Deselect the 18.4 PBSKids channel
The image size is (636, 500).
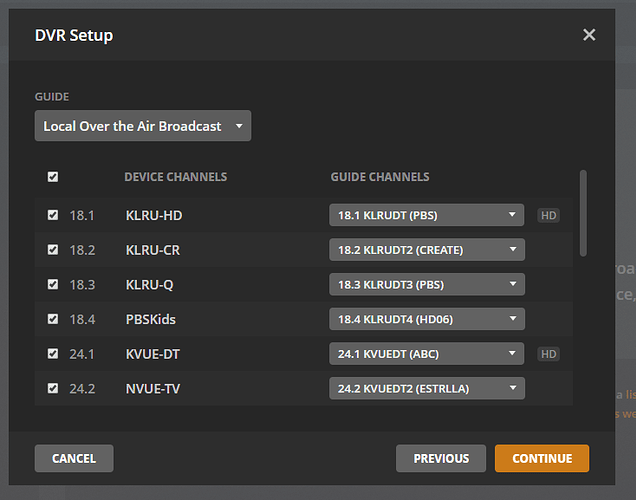[53, 319]
